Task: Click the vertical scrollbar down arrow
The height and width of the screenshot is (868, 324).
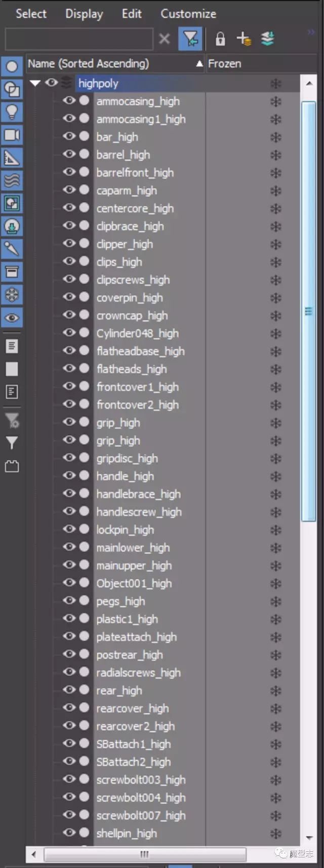Action: pos(309,839)
